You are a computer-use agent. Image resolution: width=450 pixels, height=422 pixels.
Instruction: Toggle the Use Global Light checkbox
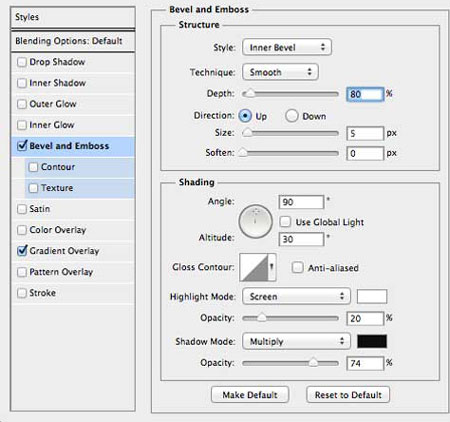click(x=285, y=222)
